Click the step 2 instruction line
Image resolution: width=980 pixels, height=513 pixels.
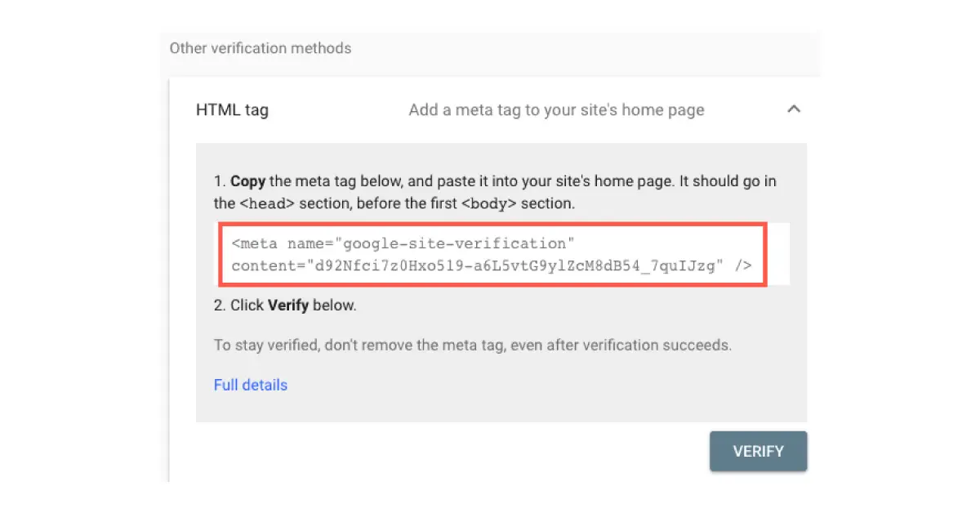pyautogui.click(x=285, y=306)
